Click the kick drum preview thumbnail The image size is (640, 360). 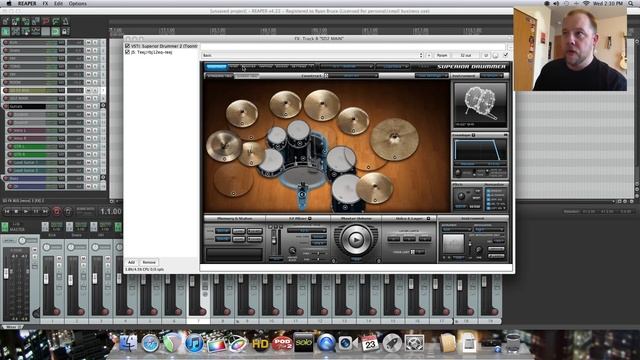tap(480, 104)
